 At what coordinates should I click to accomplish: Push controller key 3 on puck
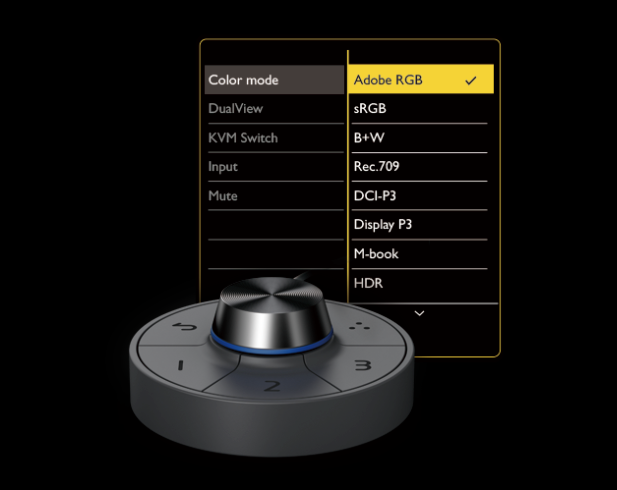(362, 365)
